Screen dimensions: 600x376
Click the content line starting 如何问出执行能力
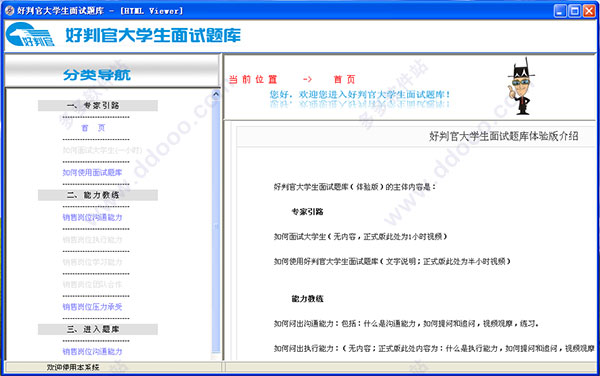click(434, 348)
